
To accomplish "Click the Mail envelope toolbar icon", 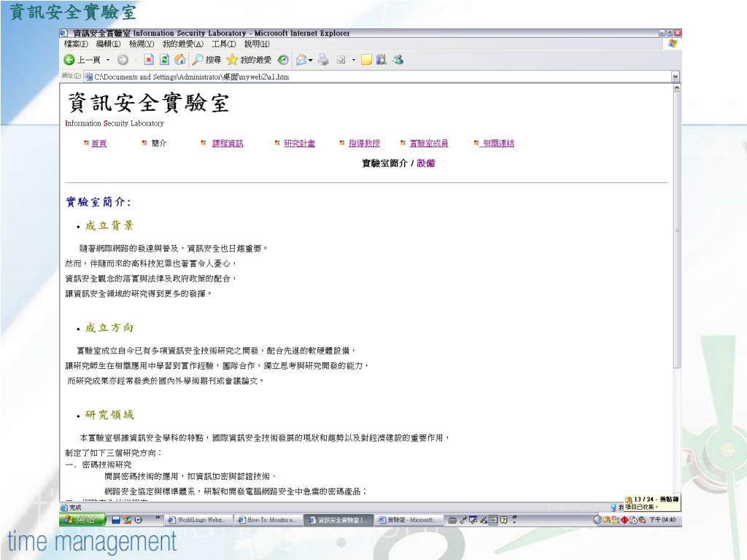I will pyautogui.click(x=301, y=60).
